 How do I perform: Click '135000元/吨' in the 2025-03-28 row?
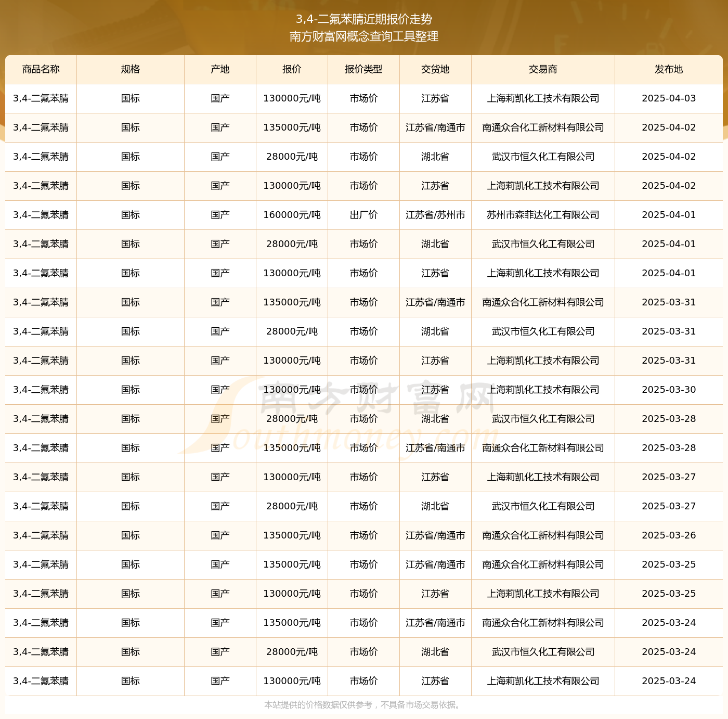(292, 448)
